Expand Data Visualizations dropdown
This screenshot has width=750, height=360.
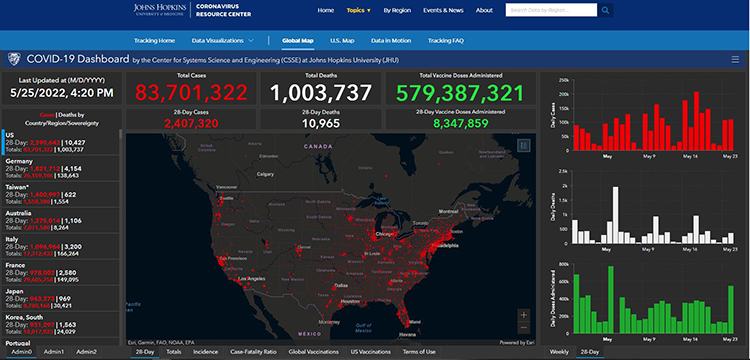pos(222,41)
